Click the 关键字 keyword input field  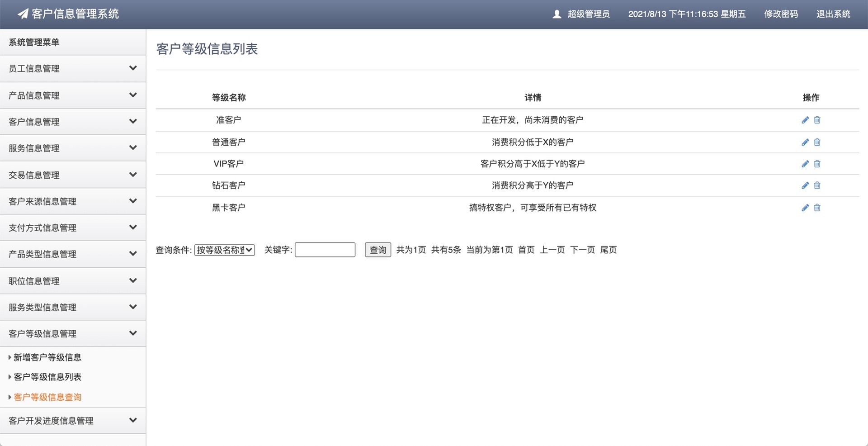pyautogui.click(x=325, y=250)
